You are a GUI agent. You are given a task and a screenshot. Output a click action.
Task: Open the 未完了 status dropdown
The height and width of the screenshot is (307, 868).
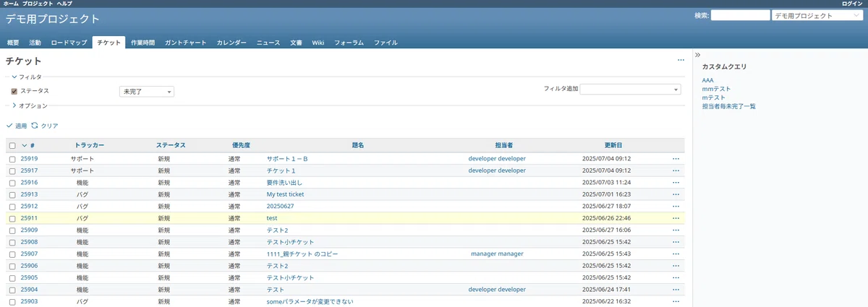147,92
